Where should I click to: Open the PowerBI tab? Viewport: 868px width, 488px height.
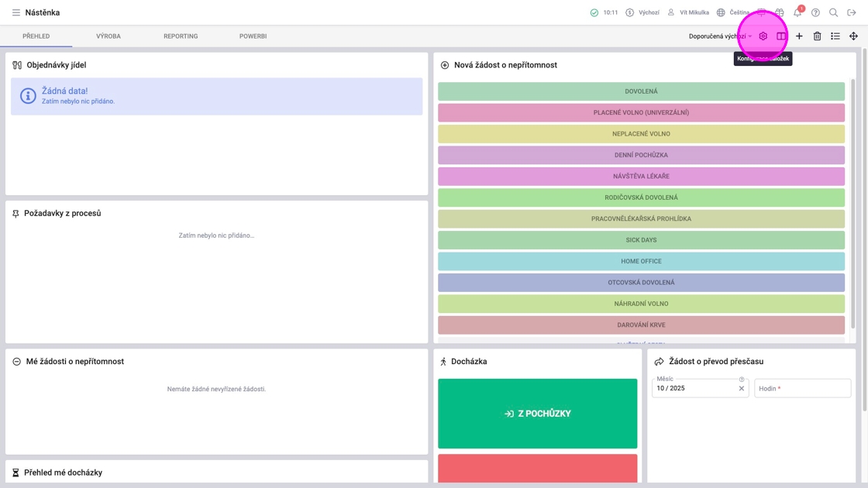[x=253, y=36]
